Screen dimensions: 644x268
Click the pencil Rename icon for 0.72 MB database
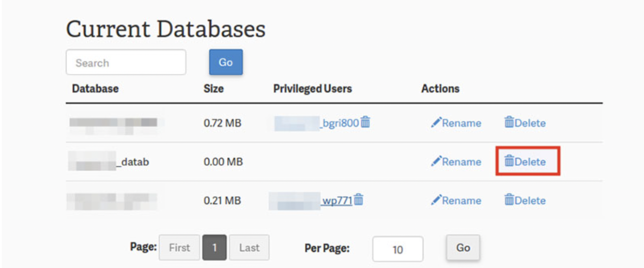(436, 123)
